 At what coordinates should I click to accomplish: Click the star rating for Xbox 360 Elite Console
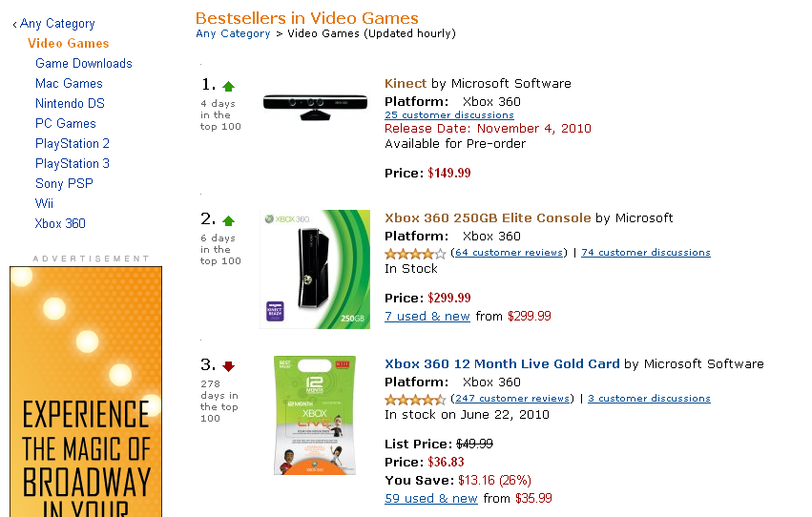(x=415, y=253)
